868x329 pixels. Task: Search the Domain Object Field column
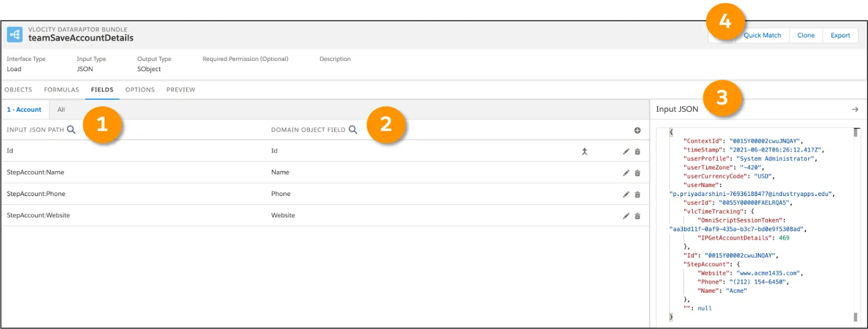[353, 130]
